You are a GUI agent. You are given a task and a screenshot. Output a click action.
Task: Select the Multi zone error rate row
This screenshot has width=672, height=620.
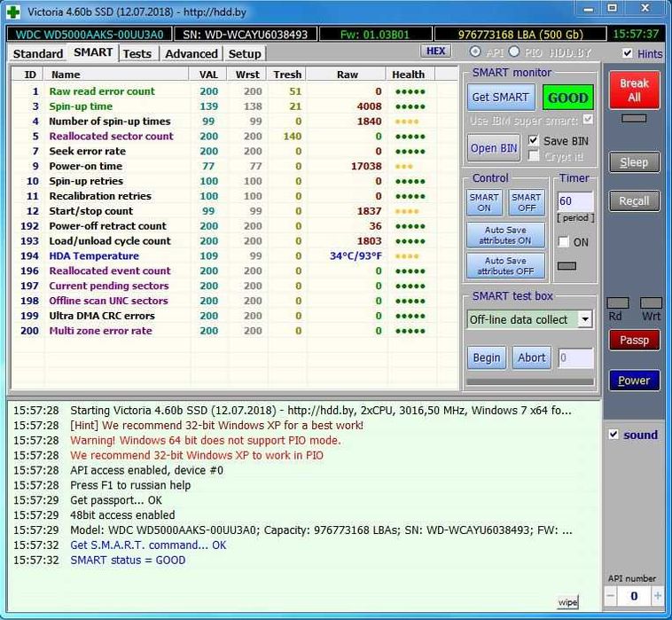pyautogui.click(x=234, y=331)
